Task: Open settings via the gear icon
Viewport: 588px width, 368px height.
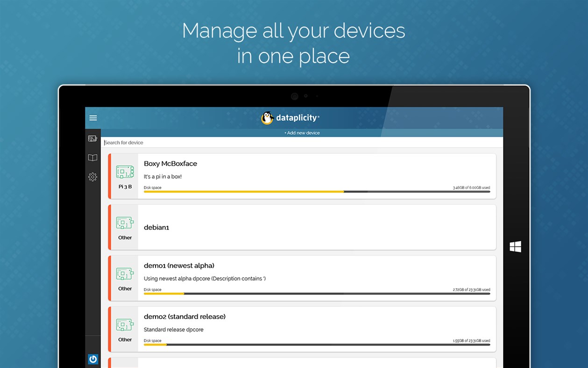Action: click(x=92, y=177)
